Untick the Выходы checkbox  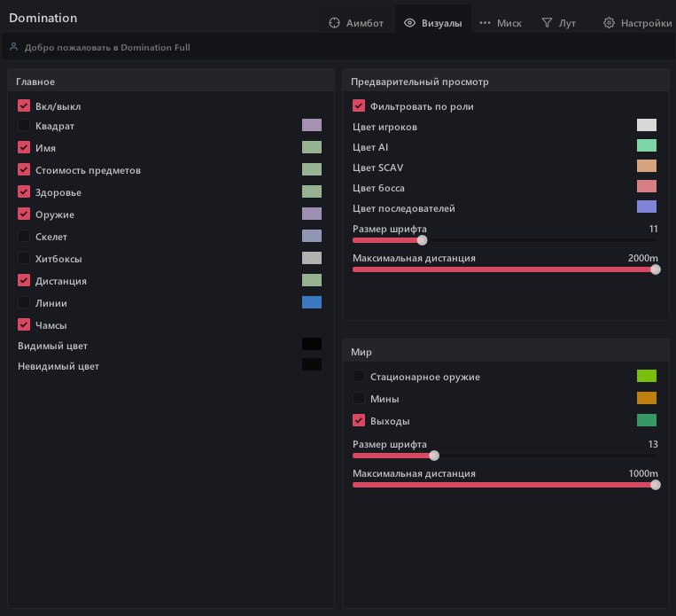click(359, 420)
